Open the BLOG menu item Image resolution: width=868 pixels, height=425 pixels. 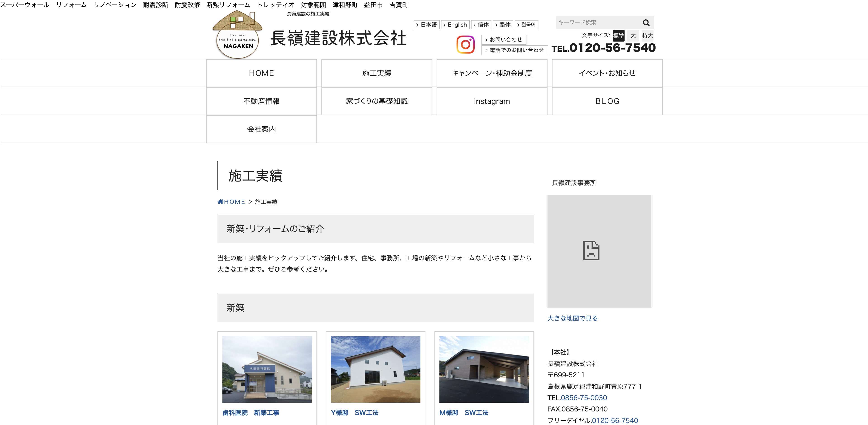(607, 101)
